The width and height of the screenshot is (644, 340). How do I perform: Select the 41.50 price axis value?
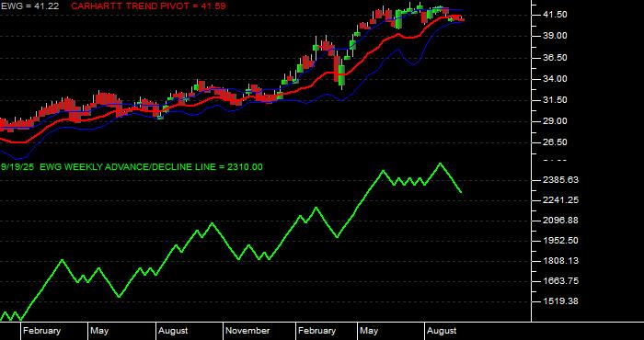[x=555, y=15]
